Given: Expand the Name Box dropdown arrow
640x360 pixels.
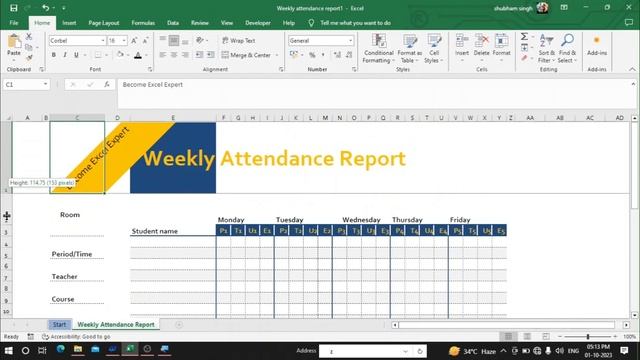Looking at the screenshot, I should (x=45, y=84).
